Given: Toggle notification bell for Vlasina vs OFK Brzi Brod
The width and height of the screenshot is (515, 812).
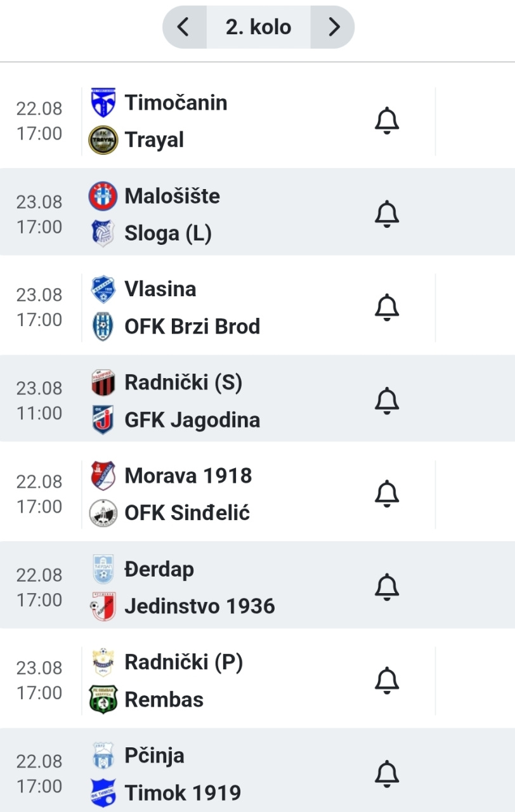Looking at the screenshot, I should point(387,307).
